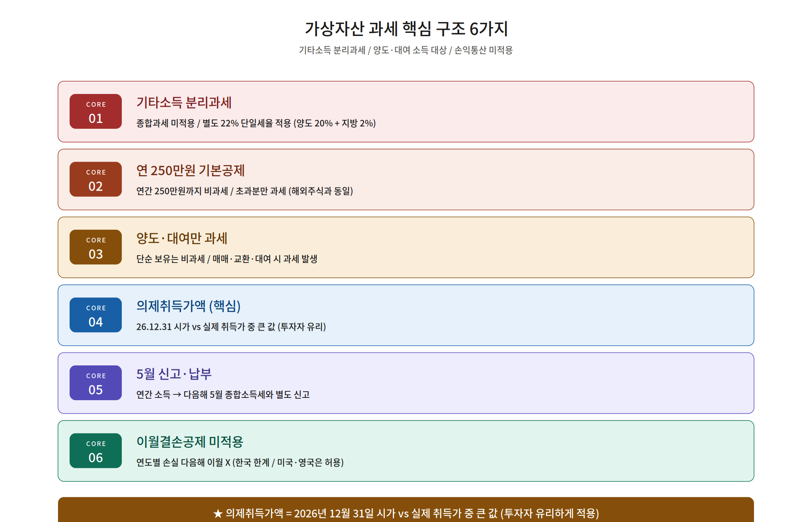
Task: Select the CORE 04 badge
Action: point(96,315)
